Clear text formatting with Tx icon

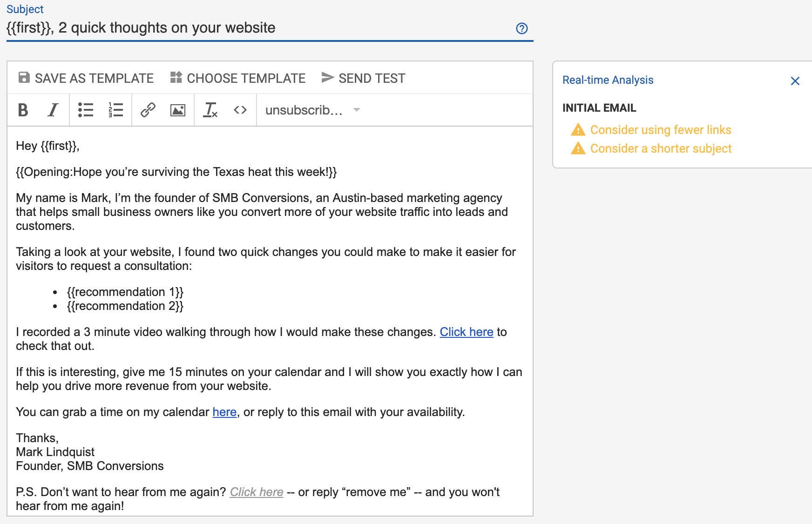[210, 110]
